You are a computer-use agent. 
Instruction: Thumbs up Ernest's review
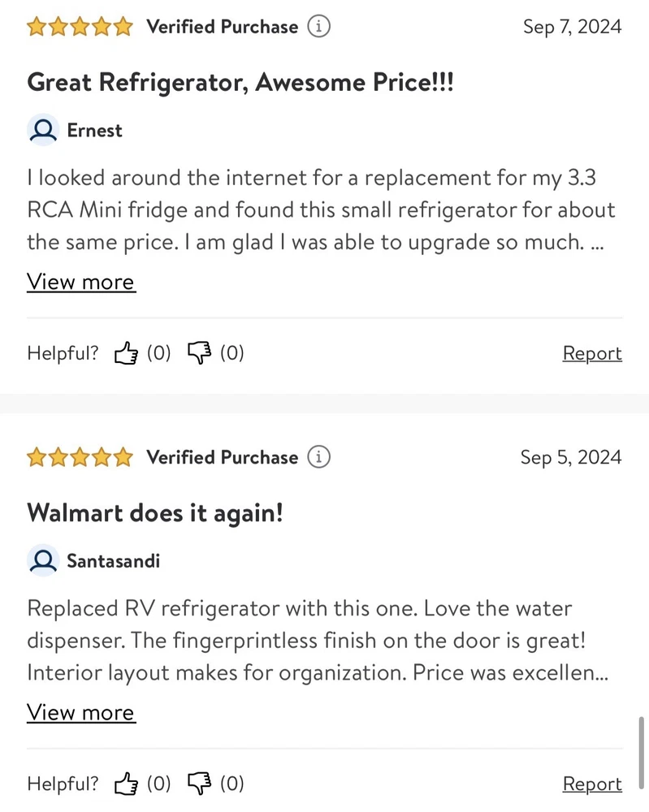tap(126, 353)
